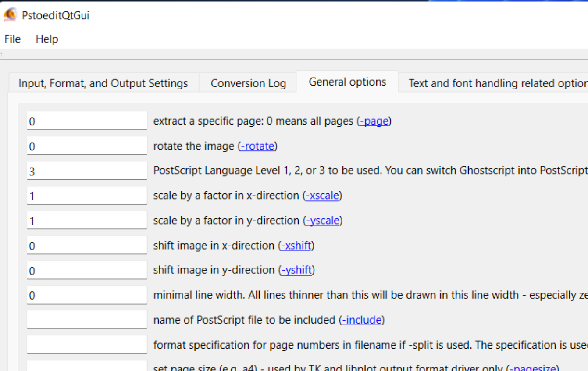Screen dimensions: 588x371
Task: Click the -yscale hyperlink
Action: (323, 220)
